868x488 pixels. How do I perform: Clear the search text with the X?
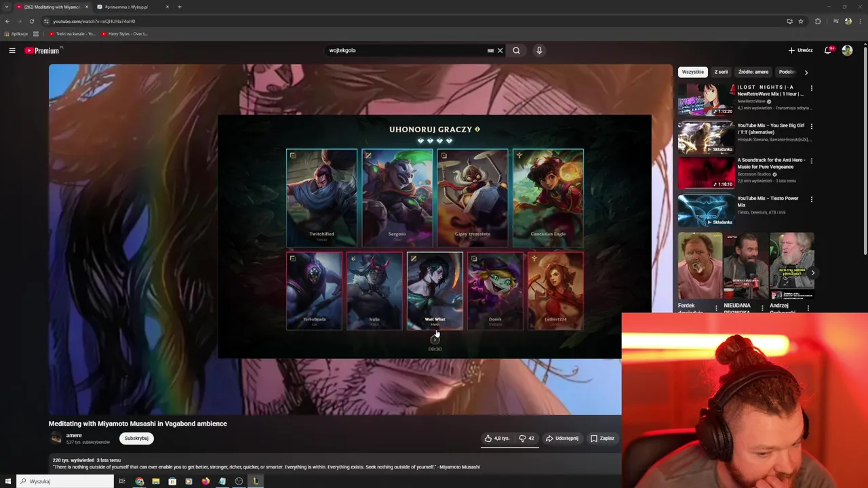point(500,50)
